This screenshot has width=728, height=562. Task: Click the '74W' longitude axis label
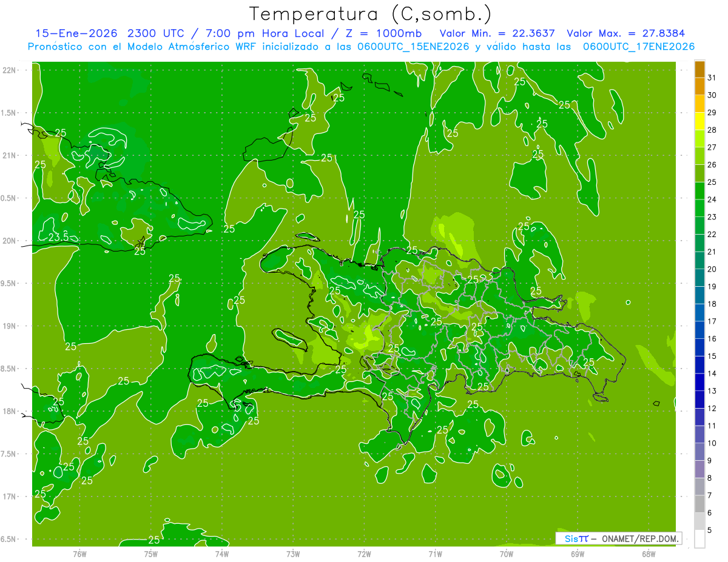(222, 554)
